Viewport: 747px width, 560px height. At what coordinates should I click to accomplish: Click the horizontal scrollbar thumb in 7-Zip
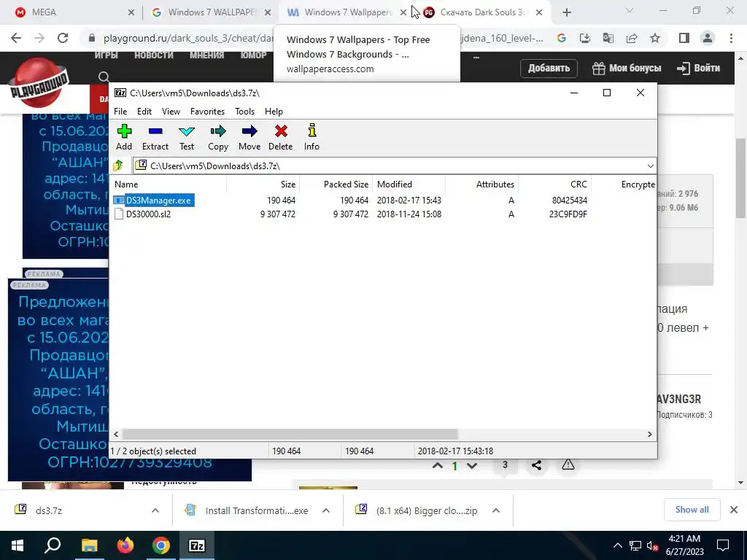[x=290, y=435]
